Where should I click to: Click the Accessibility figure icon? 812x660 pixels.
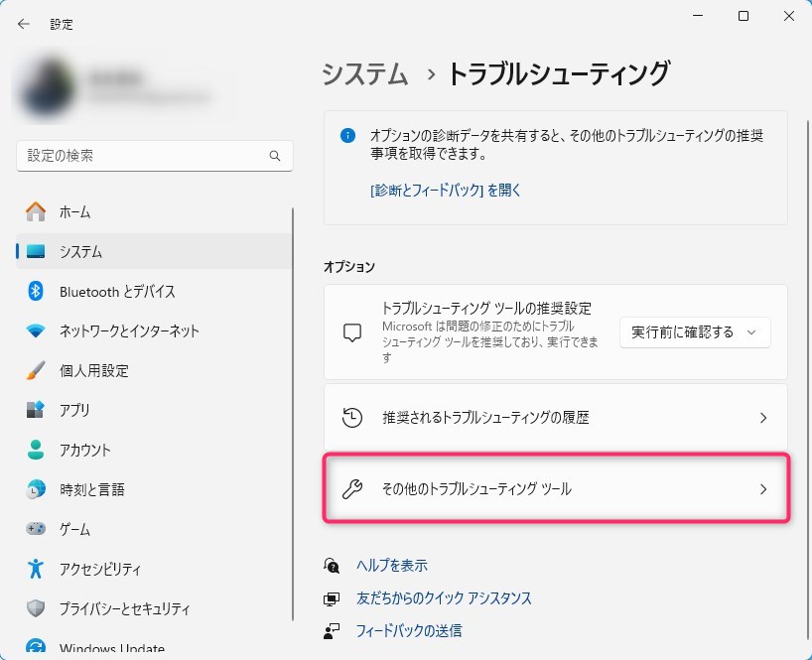(36, 569)
